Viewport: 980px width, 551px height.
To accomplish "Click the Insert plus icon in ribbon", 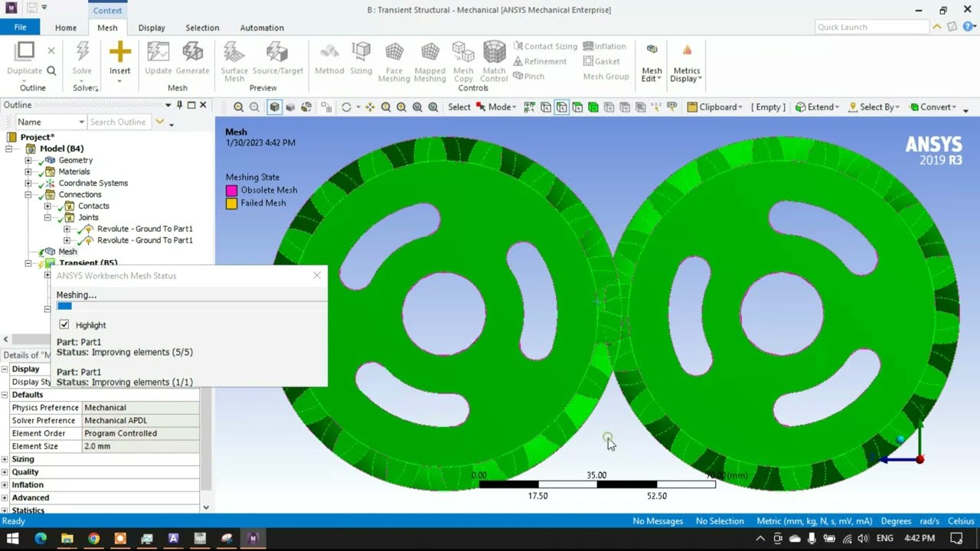I will (119, 52).
